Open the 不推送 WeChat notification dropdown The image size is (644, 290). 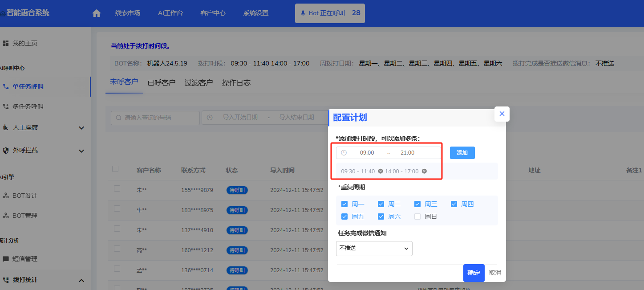[374, 249]
